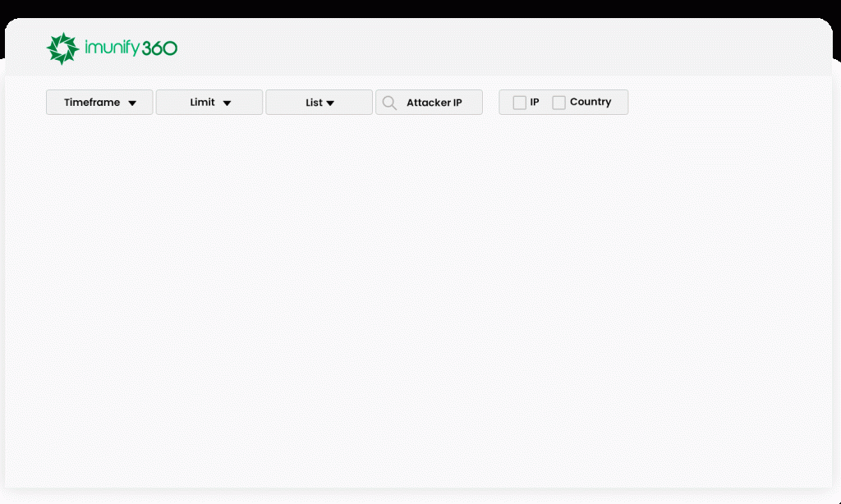841x504 pixels.
Task: Click the blank header area beside logo
Action: [493, 48]
